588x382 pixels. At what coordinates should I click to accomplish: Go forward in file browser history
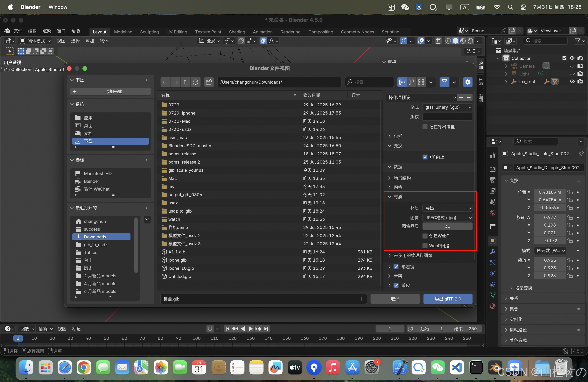175,82
